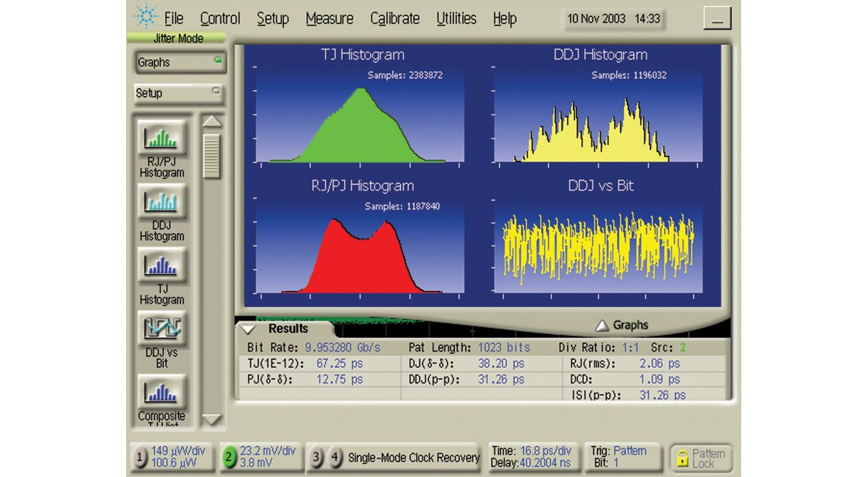868x477 pixels.
Task: Click the sidebar scrollbar thumb
Action: click(212, 156)
